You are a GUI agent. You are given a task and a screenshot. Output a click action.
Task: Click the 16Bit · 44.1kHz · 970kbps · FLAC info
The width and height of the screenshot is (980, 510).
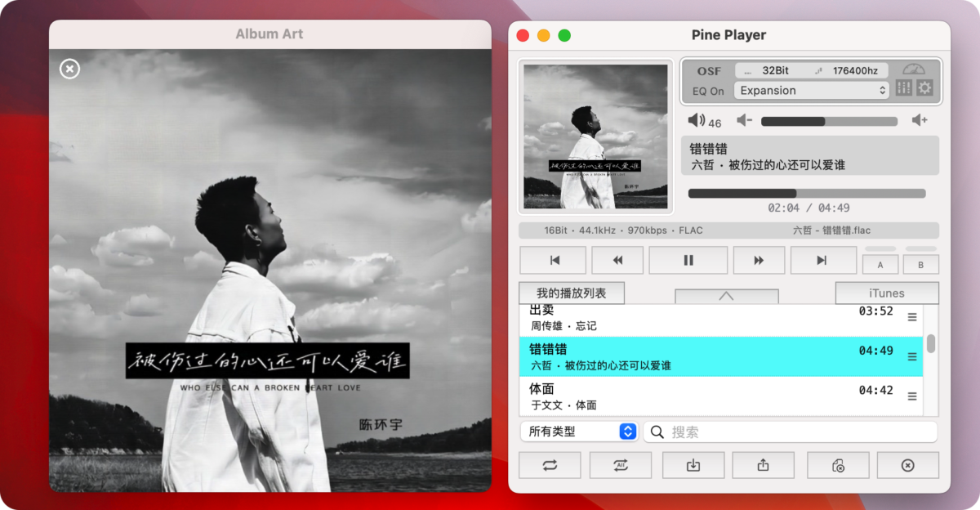[x=624, y=230]
